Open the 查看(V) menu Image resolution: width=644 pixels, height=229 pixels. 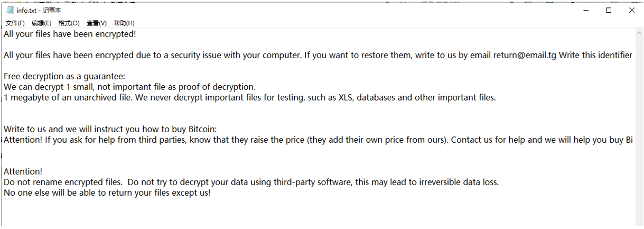point(97,23)
